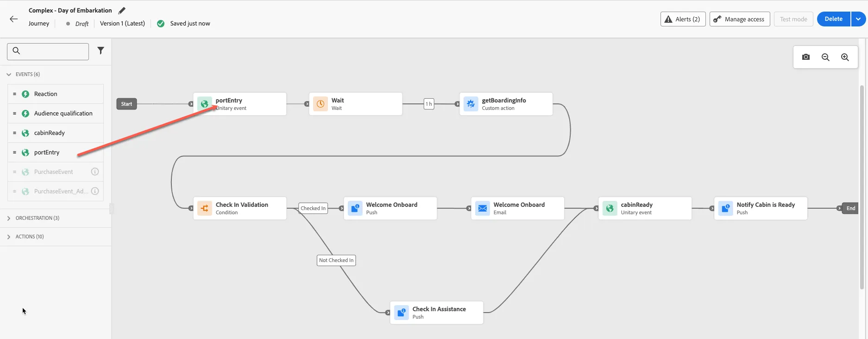Screen dimensions: 868x339
Task: Edit journey name with pencil icon
Action: (x=122, y=10)
